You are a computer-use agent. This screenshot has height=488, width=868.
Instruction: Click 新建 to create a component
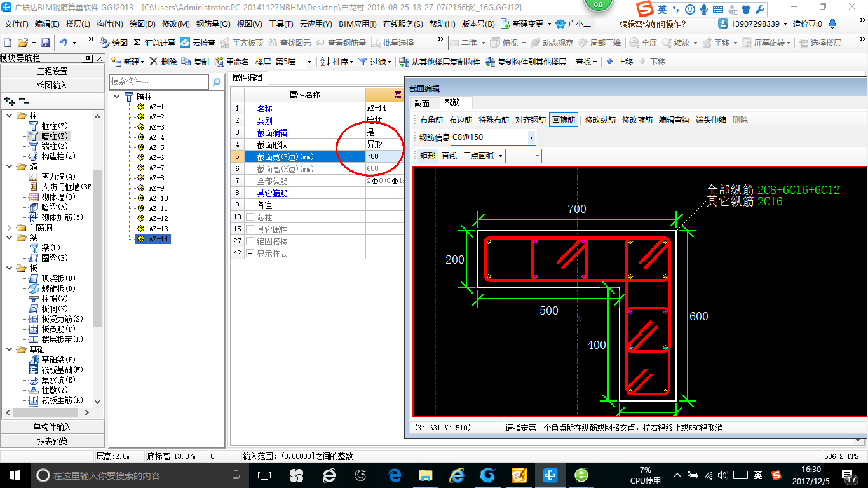pyautogui.click(x=128, y=62)
